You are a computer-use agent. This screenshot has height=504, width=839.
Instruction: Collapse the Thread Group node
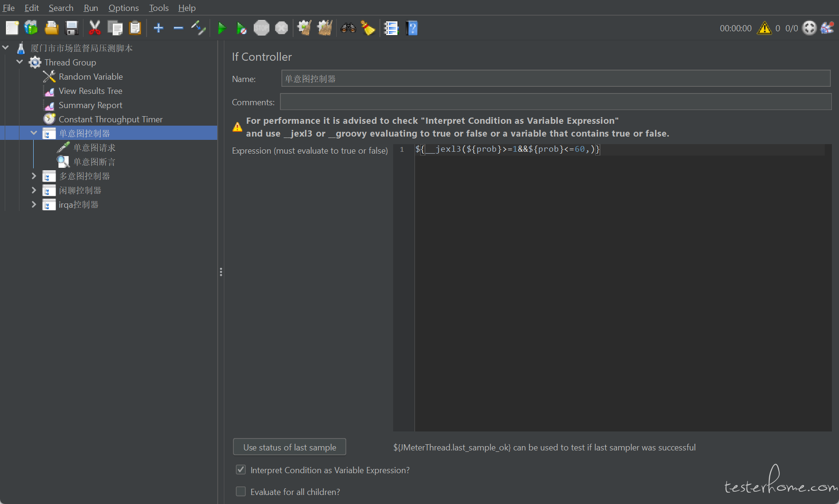click(x=19, y=62)
